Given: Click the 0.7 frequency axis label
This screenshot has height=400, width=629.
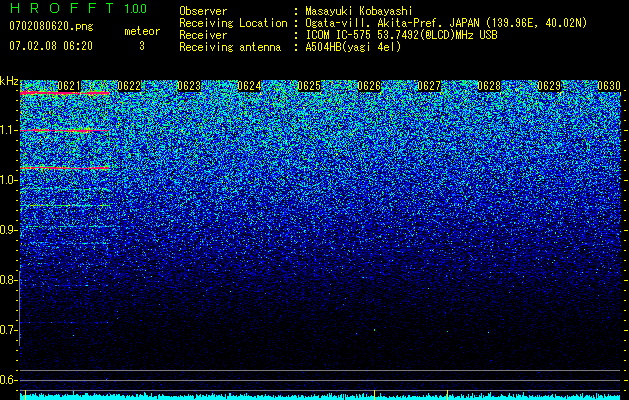Looking at the screenshot, I should pyautogui.click(x=9, y=330).
